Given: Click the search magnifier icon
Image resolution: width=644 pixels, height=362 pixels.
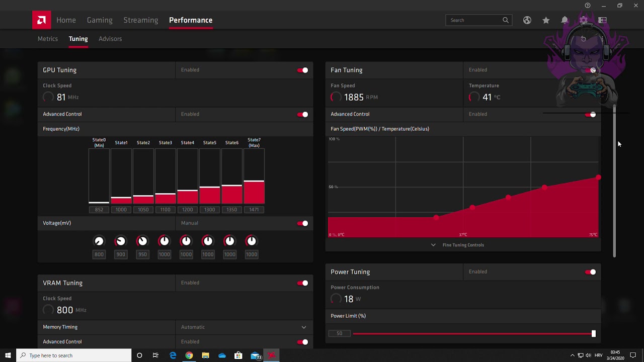Looking at the screenshot, I should click(506, 20).
